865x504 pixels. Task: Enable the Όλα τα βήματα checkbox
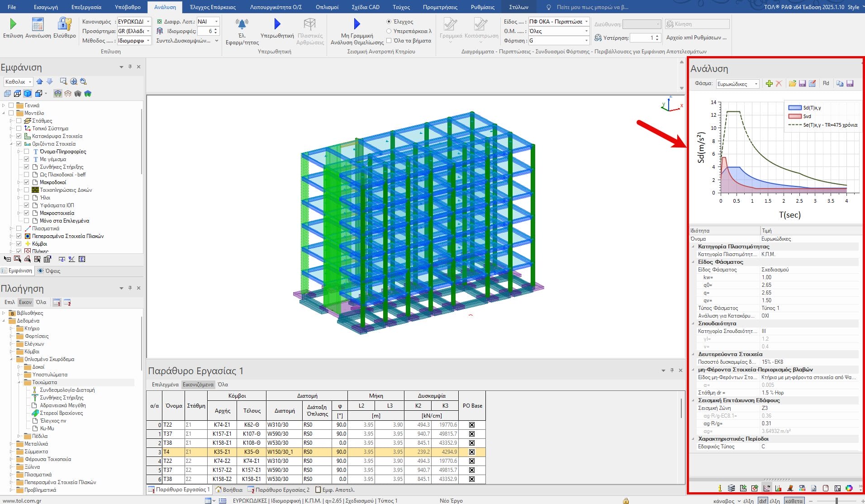tap(389, 41)
